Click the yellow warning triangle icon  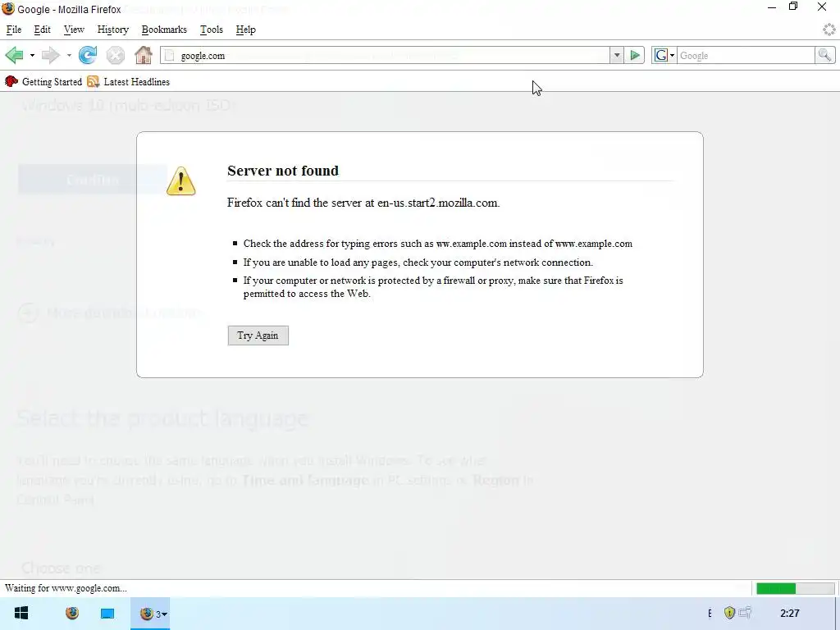(181, 181)
